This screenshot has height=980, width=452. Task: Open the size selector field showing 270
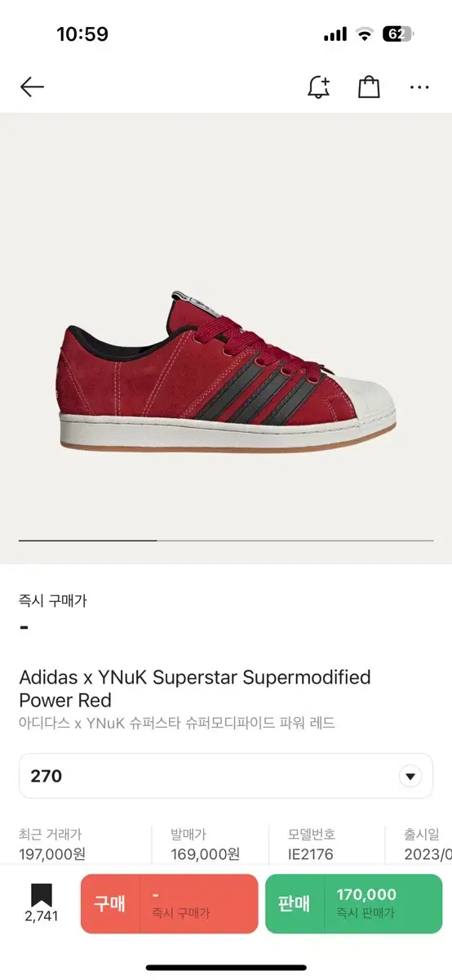(x=226, y=776)
